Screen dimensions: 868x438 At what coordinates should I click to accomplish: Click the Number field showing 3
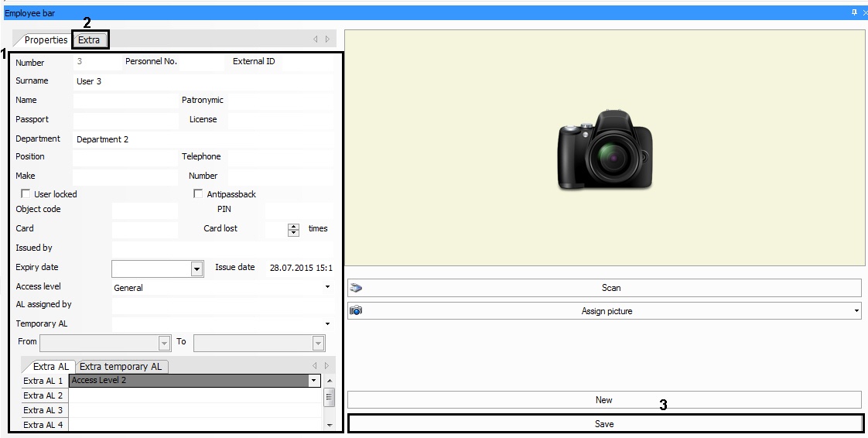[97, 62]
